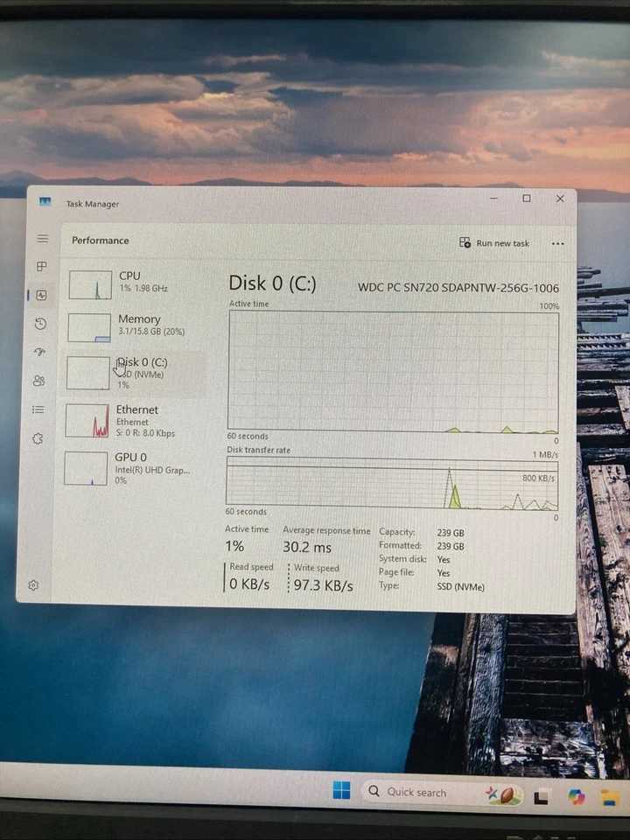Click the Ethernet mini graph thumbnail
Viewport: 630px width, 840px height.
87,421
